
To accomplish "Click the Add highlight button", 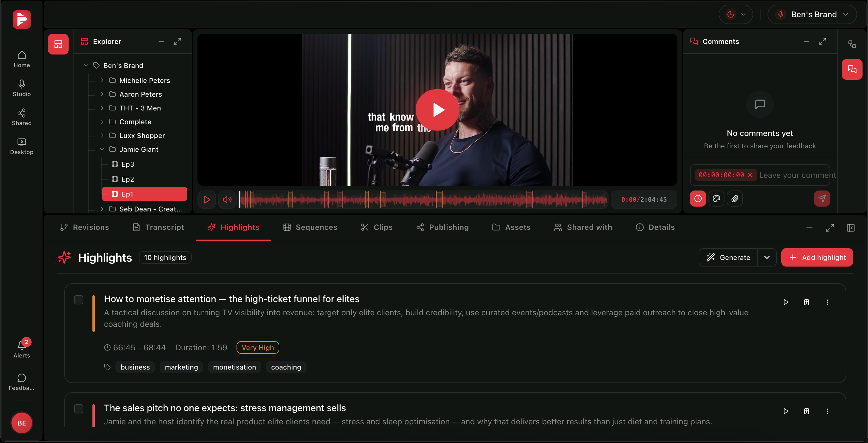I will tap(817, 257).
